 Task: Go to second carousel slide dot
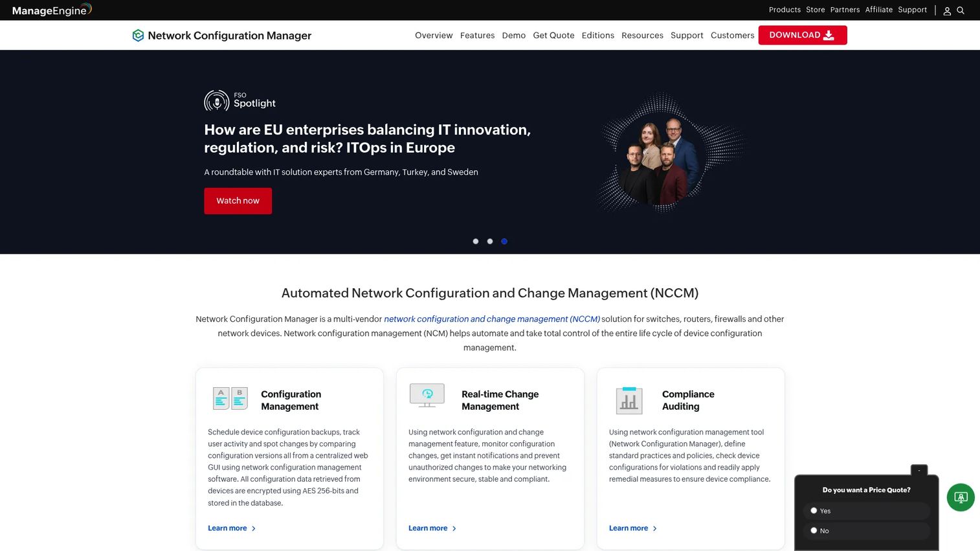point(490,242)
